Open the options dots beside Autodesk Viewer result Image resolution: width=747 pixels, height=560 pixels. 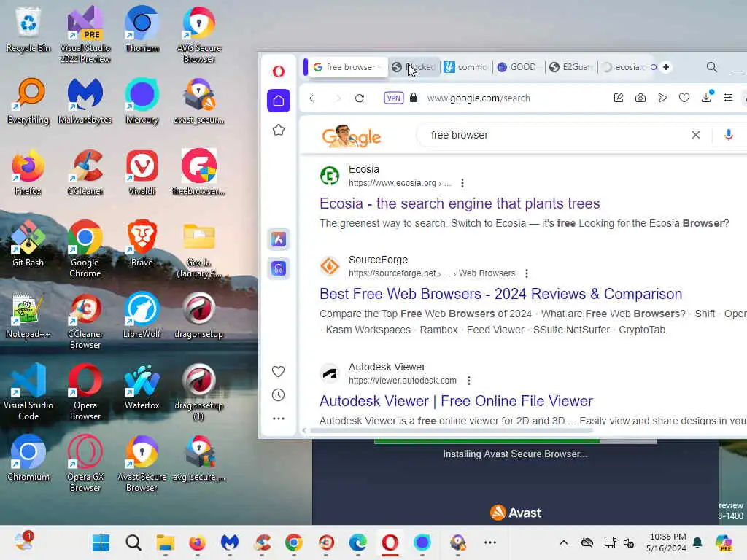coord(469,381)
